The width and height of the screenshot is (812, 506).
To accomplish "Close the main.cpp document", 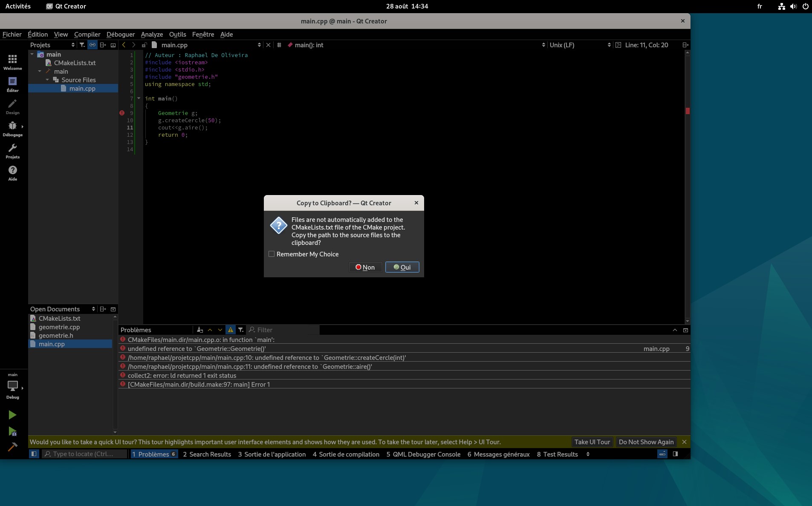I will pyautogui.click(x=268, y=45).
